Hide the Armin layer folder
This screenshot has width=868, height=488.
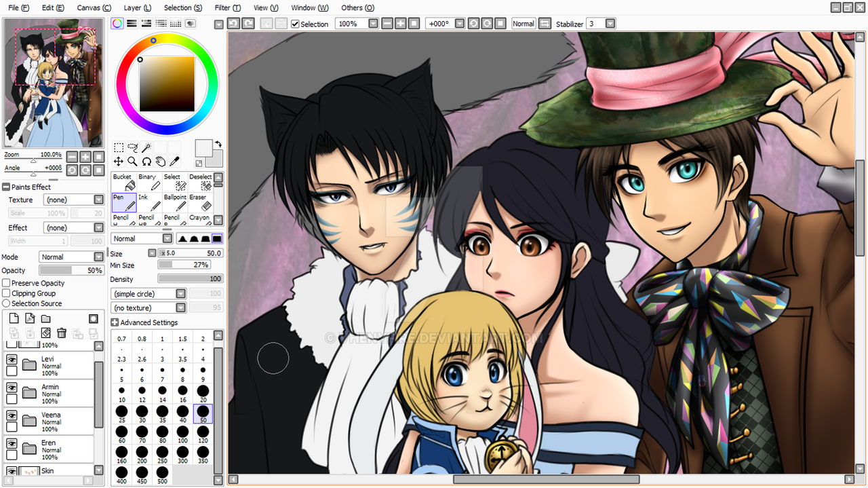[x=12, y=387]
